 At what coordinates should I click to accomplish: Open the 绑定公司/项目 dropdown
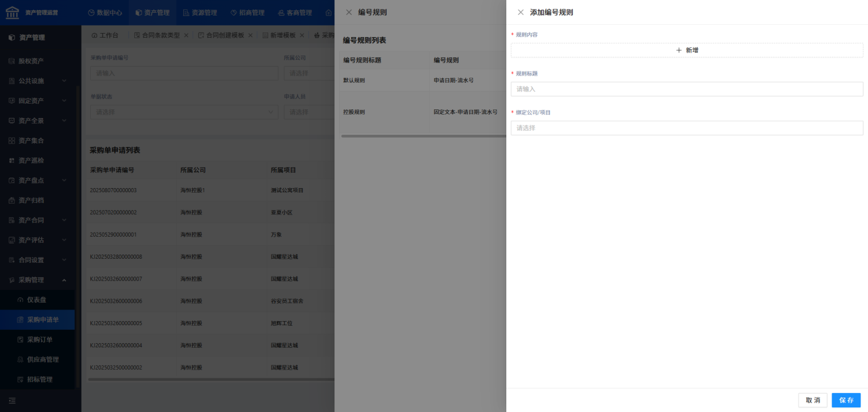tap(687, 128)
